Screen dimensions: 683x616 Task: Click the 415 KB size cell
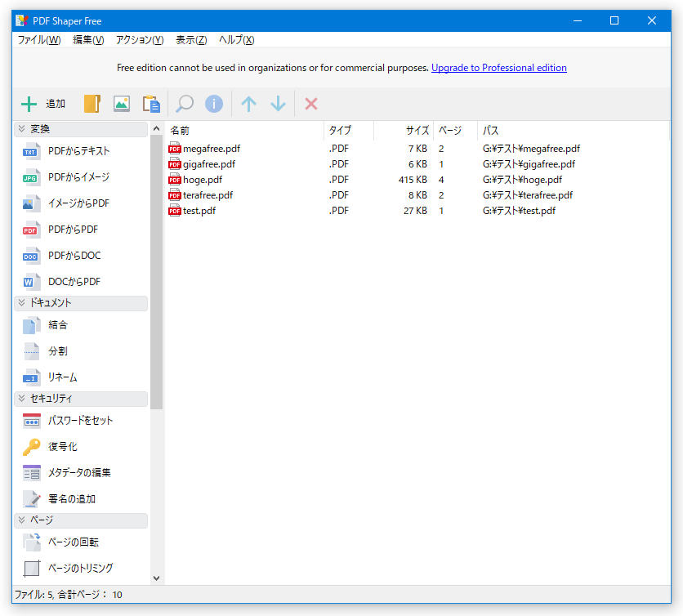(x=413, y=180)
